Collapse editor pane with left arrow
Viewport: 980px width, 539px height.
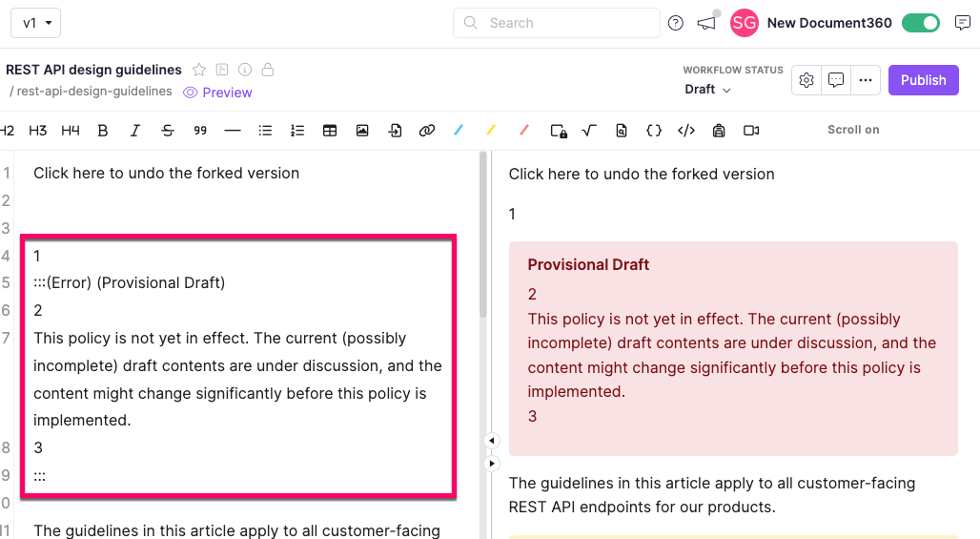click(491, 441)
